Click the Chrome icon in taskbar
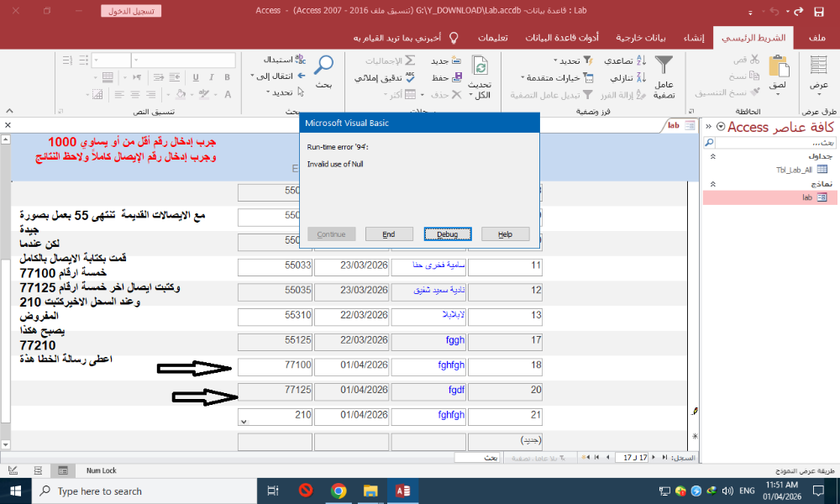The image size is (840, 504). coord(339,491)
